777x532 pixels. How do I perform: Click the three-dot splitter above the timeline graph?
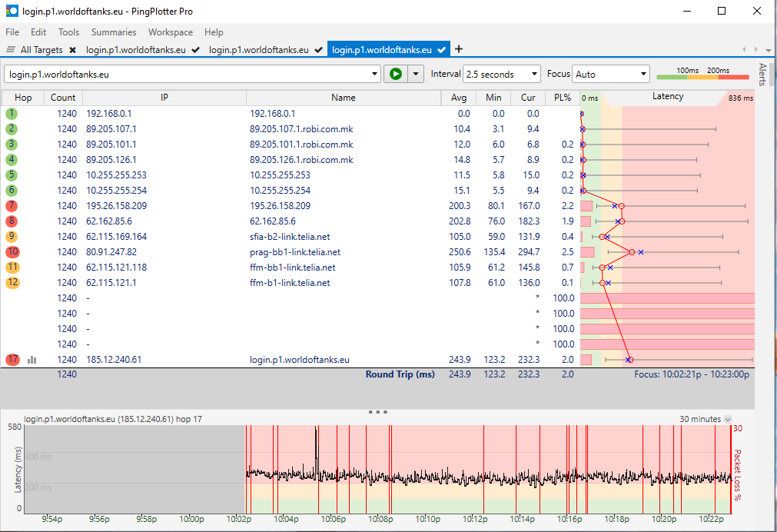coord(377,412)
